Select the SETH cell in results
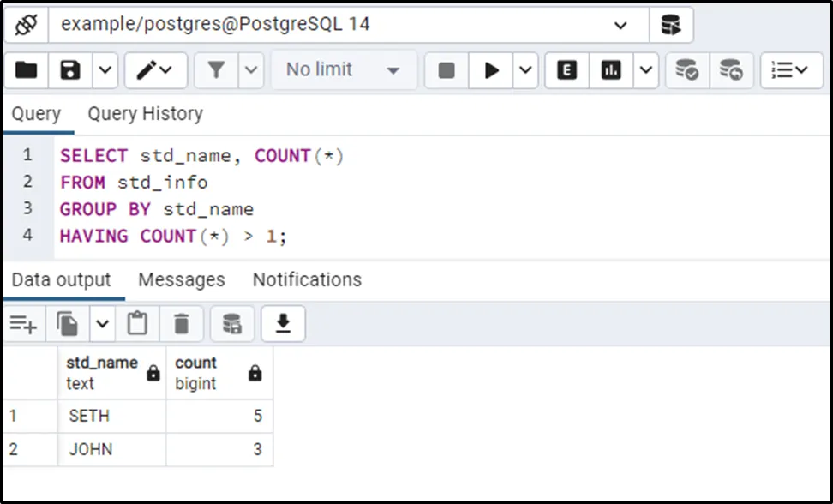Image resolution: width=833 pixels, height=504 pixels. (x=90, y=417)
